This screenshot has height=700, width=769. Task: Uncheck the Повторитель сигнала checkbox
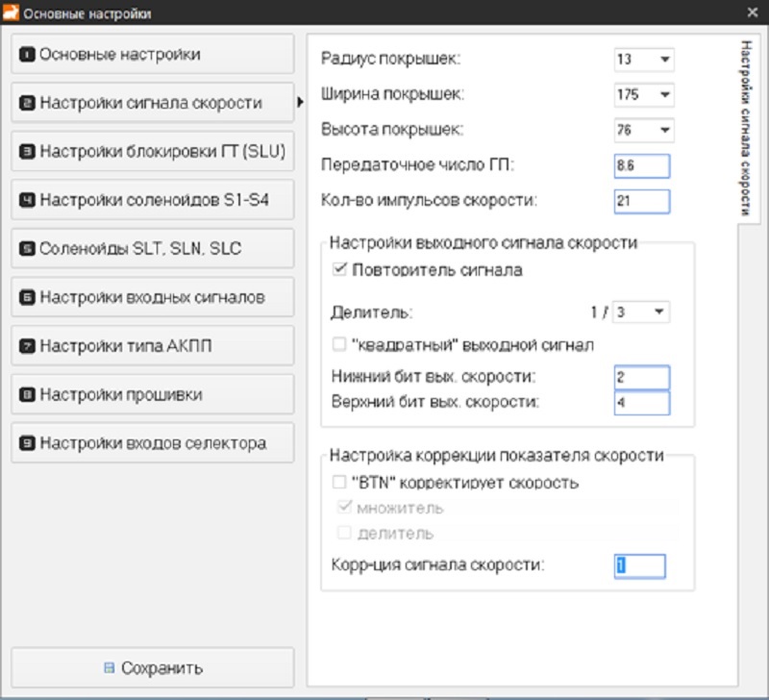(x=338, y=271)
